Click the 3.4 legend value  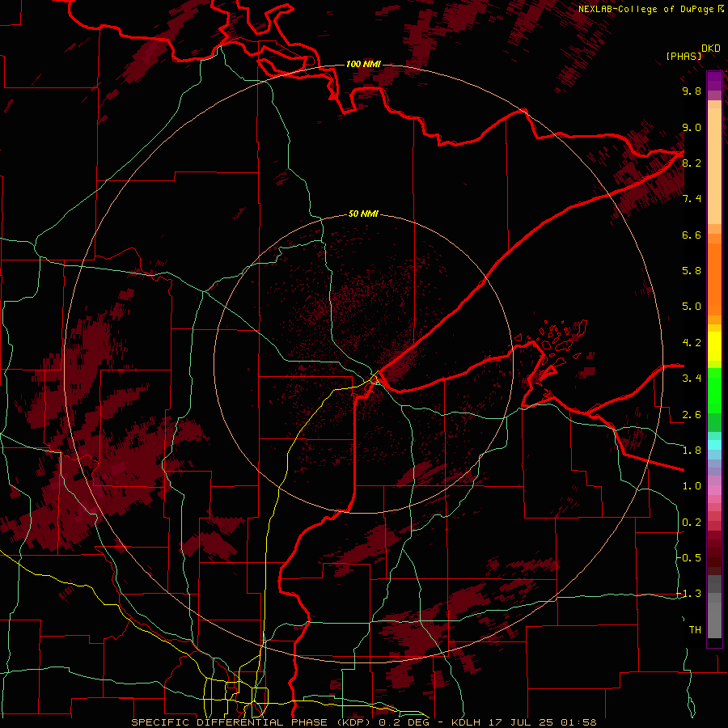(x=692, y=379)
